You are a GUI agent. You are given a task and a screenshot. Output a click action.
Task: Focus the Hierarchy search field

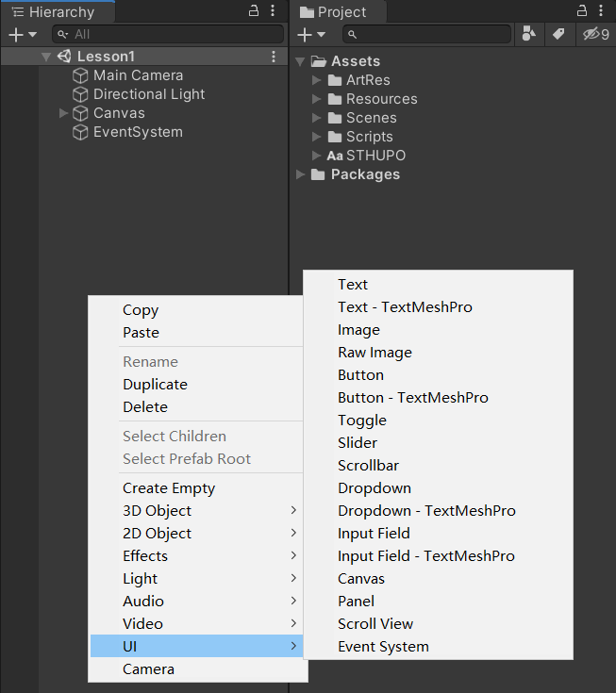click(x=168, y=34)
